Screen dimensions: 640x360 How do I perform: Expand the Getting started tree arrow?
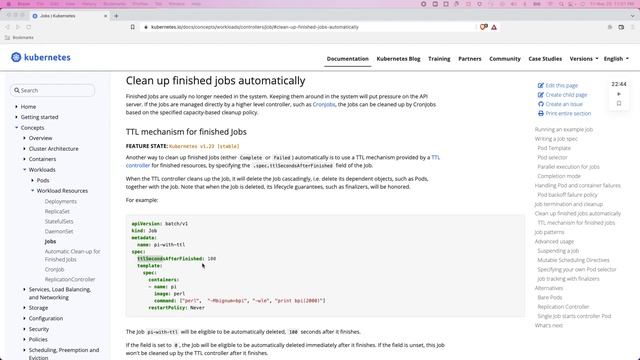pyautogui.click(x=16, y=117)
